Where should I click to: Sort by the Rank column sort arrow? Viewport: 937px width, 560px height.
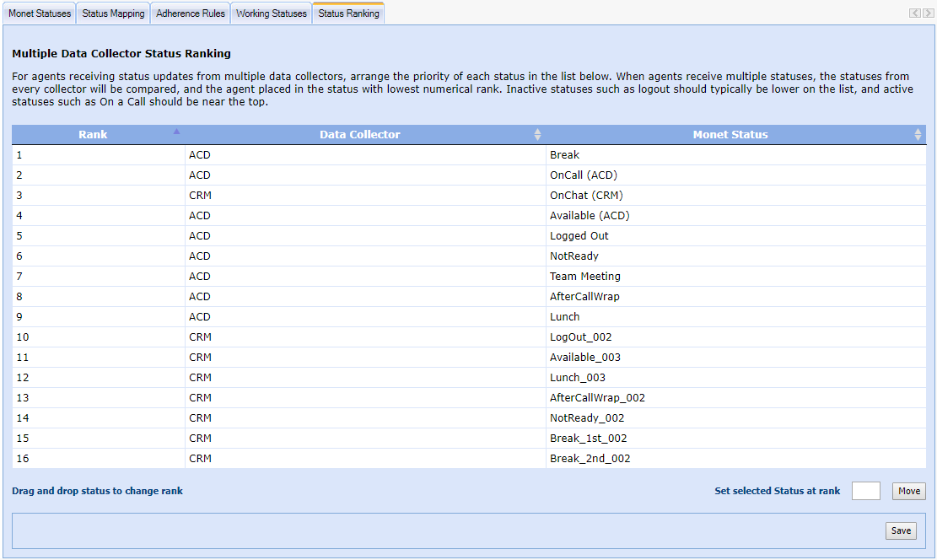[176, 132]
